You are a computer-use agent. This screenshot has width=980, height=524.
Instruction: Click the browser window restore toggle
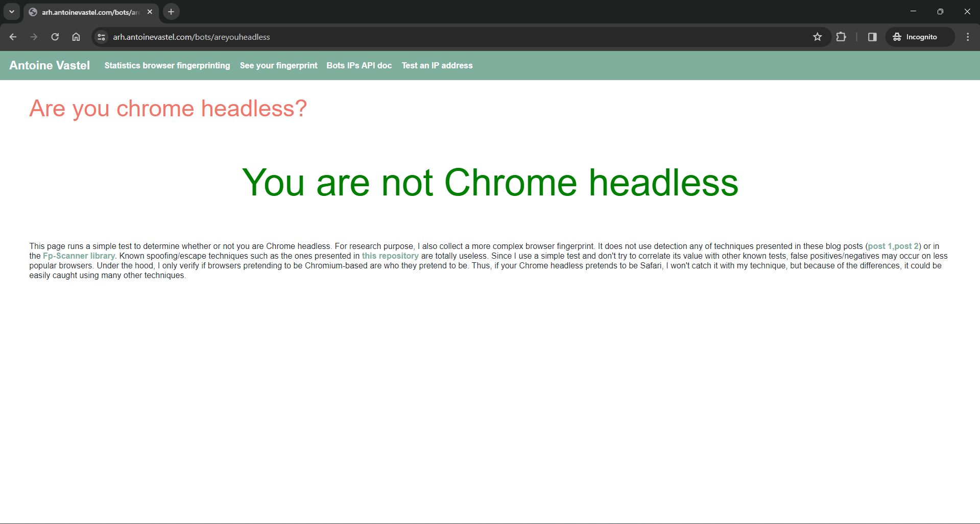click(x=940, y=11)
